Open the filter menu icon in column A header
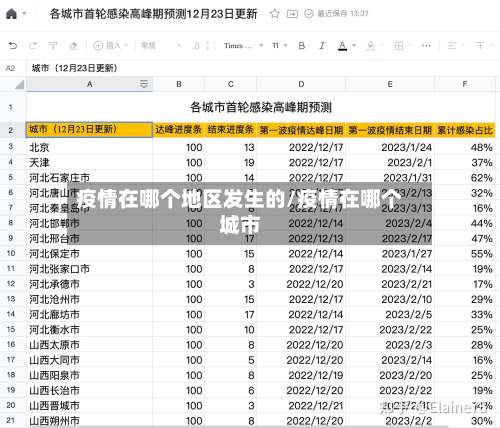The width and height of the screenshot is (500, 428). pyautogui.click(x=144, y=84)
